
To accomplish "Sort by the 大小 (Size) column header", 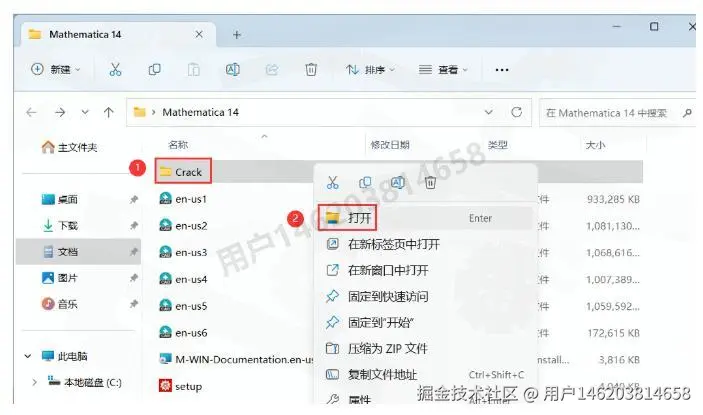I will (595, 145).
